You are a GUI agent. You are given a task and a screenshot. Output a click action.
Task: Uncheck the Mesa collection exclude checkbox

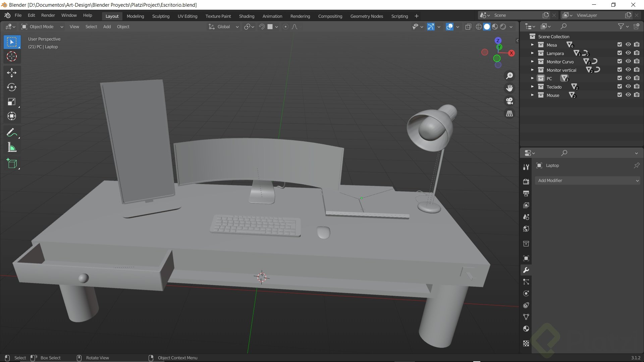pos(620,45)
